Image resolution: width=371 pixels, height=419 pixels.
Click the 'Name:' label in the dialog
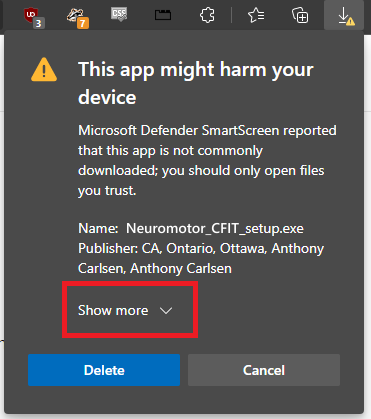[98, 229]
